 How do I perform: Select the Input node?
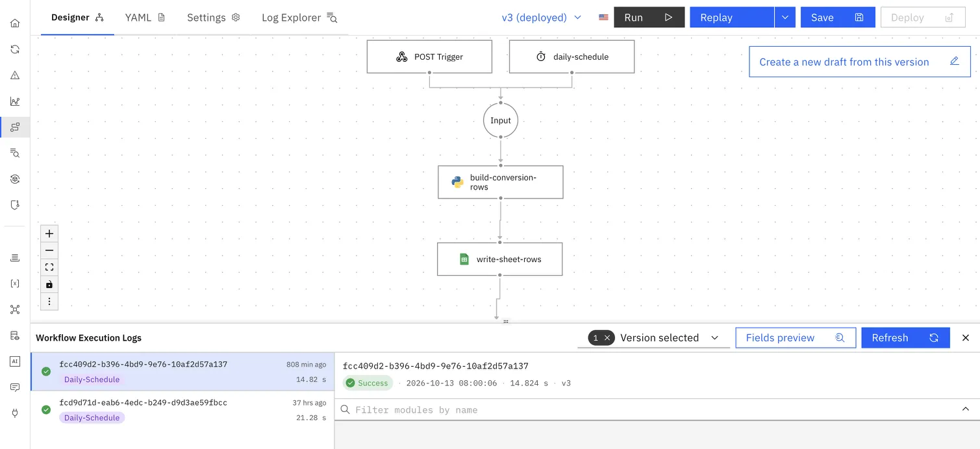click(501, 121)
